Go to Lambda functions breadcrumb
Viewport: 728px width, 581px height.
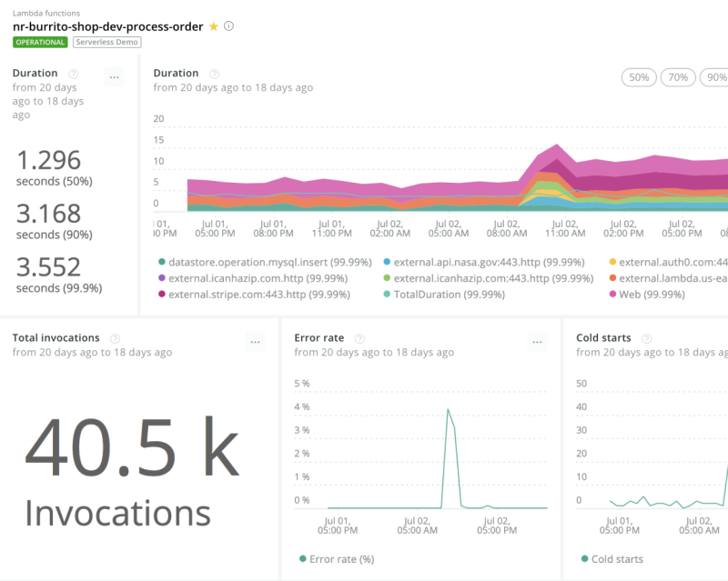(x=46, y=14)
